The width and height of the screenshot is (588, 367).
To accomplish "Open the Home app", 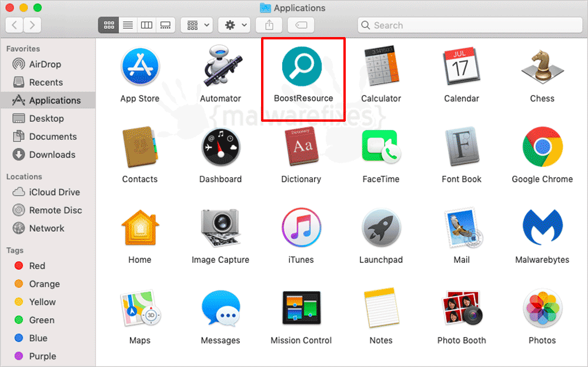I will (x=140, y=228).
